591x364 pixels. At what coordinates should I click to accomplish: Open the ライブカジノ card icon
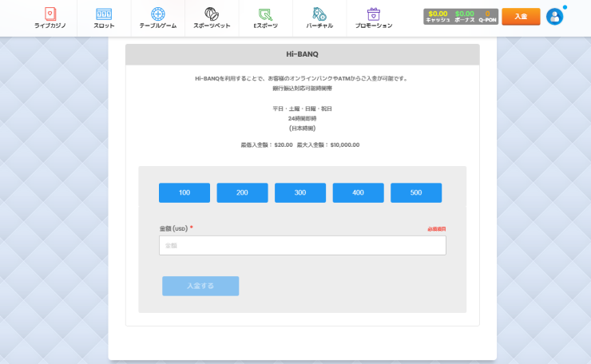click(x=50, y=14)
